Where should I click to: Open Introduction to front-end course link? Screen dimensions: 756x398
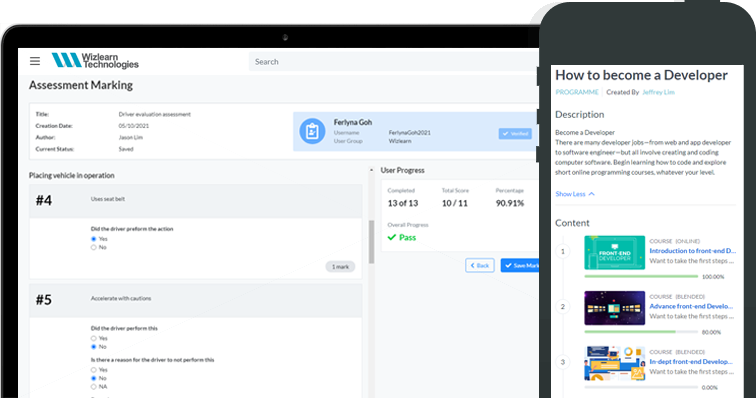(692, 251)
